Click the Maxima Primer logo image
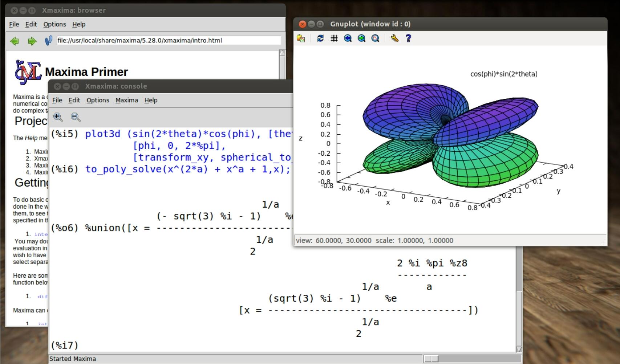Screen dimensions: 620x364 [x=28, y=72]
